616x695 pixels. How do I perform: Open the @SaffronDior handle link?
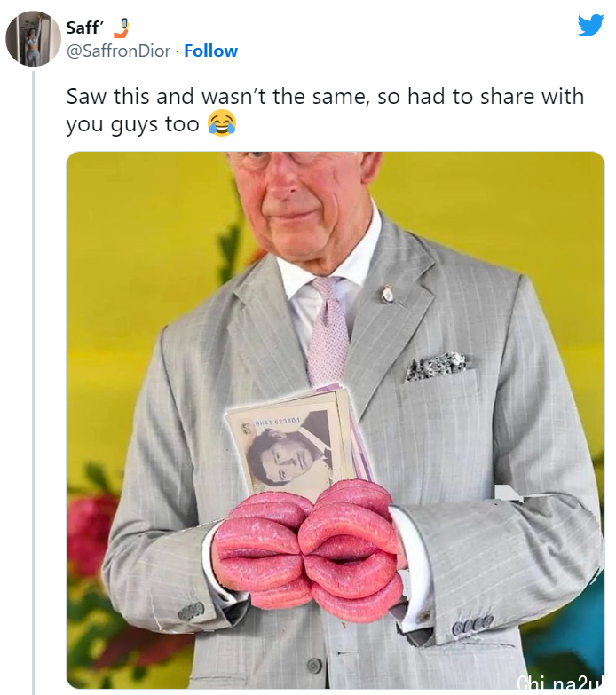(118, 51)
